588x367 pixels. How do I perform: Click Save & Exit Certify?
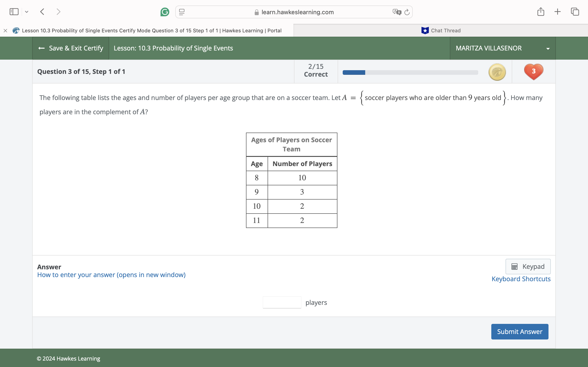pyautogui.click(x=71, y=48)
